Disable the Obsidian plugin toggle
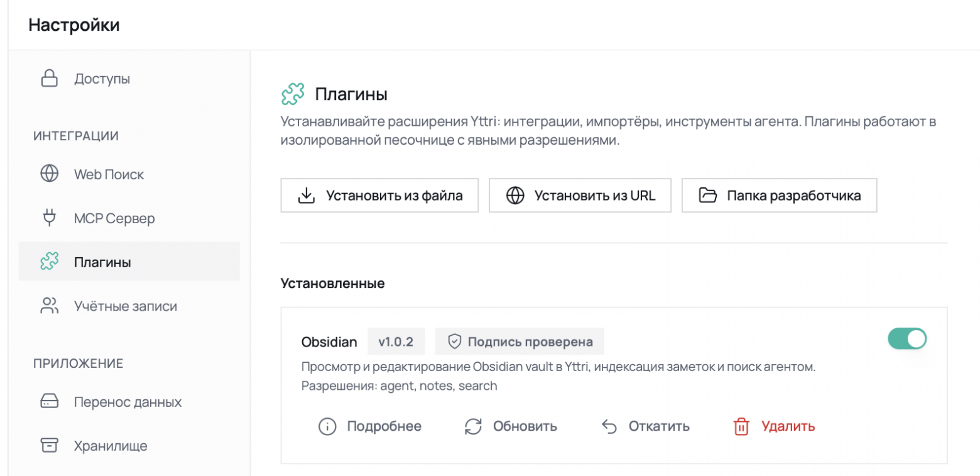Viewport: 980px width, 476px height. point(907,338)
